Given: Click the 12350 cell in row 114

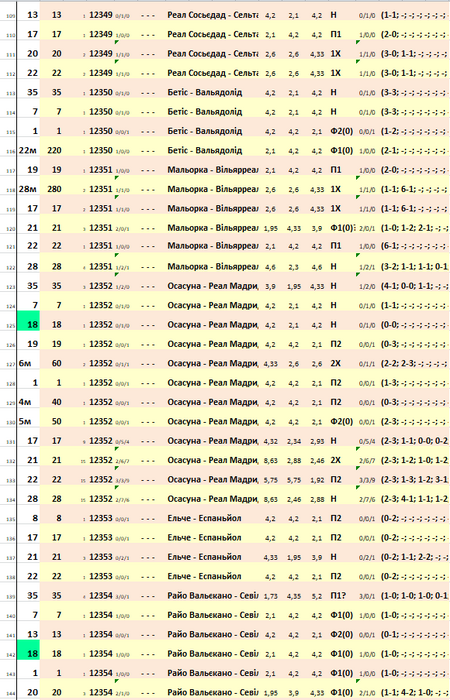Looking at the screenshot, I should (101, 112).
